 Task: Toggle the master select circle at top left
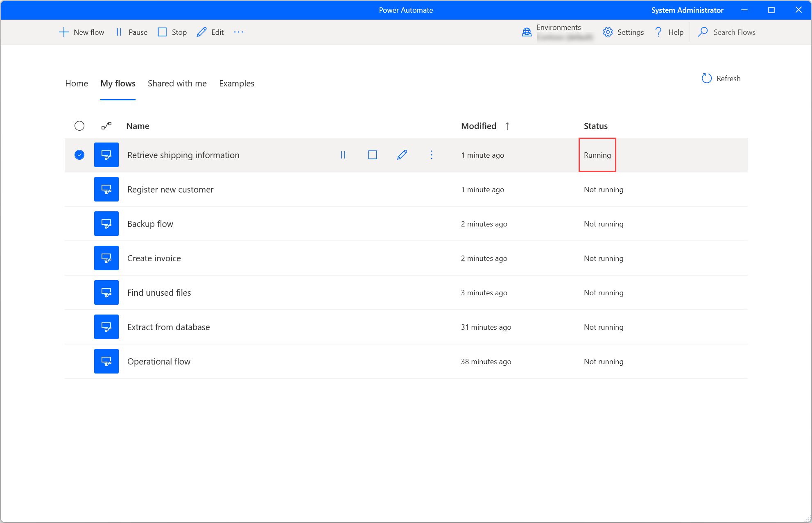[x=79, y=125]
